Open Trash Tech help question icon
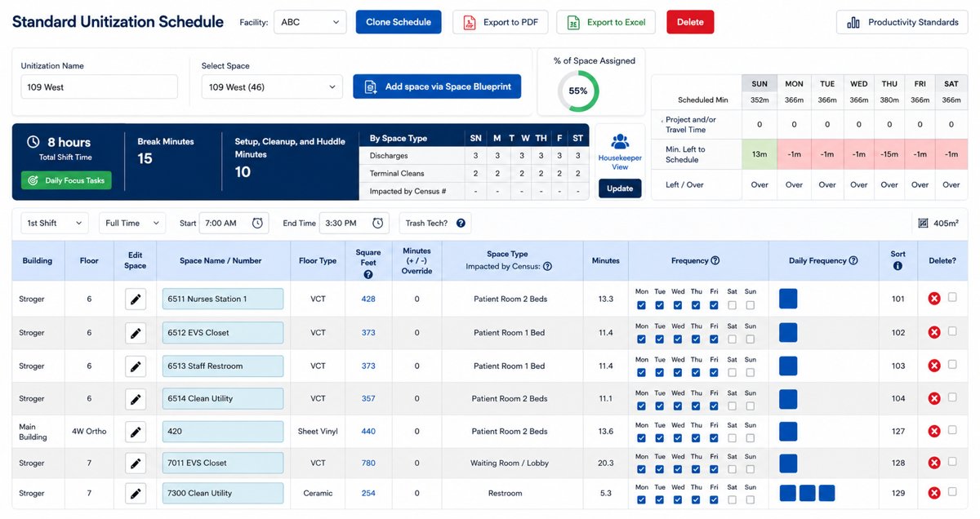980x519 pixels. [461, 223]
